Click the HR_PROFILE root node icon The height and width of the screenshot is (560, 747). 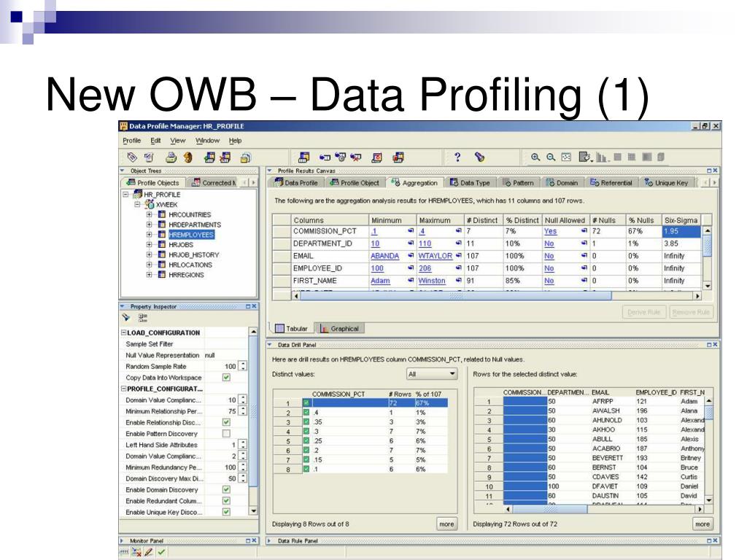click(138, 194)
